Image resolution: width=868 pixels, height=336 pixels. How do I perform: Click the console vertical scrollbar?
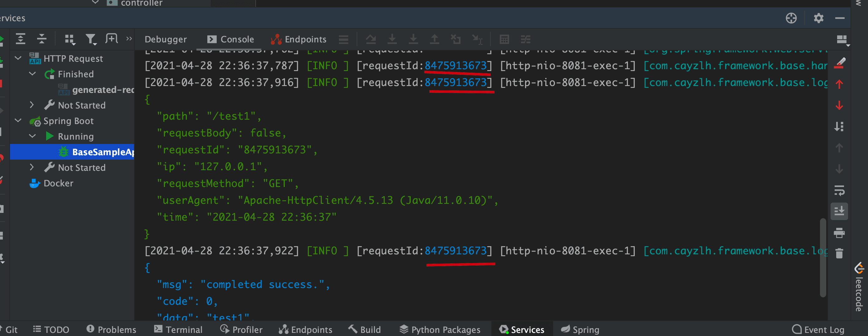coord(823,258)
